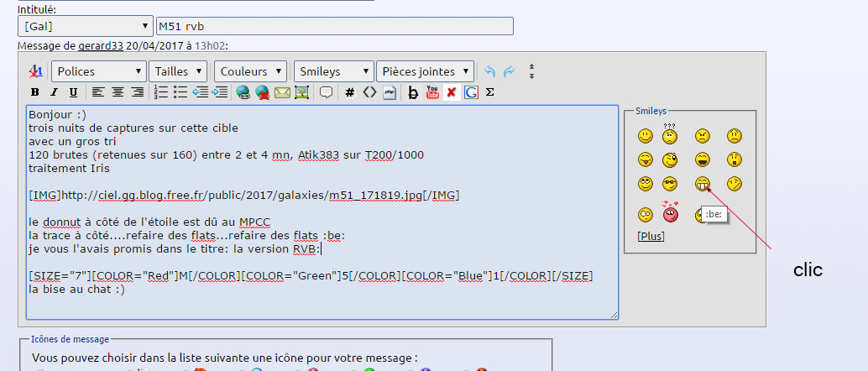Screen dimensions: 868x371
Task: Insert the wide-eyed googly smiley
Action: [x=645, y=214]
